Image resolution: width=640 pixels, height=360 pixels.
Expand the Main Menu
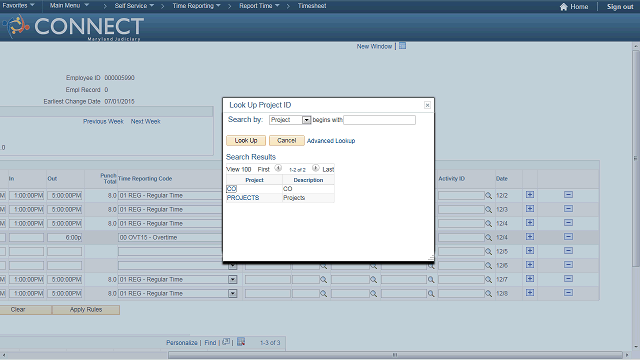(x=69, y=6)
